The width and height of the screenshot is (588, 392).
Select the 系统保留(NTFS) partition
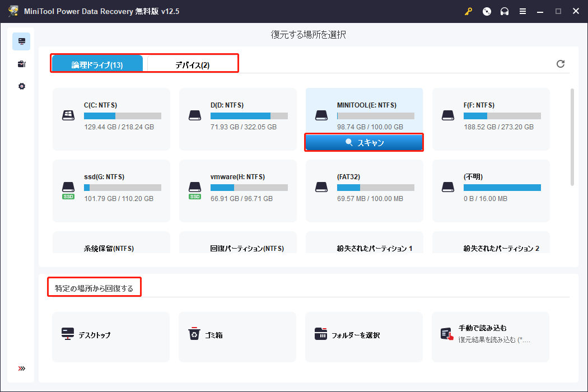[111, 242]
